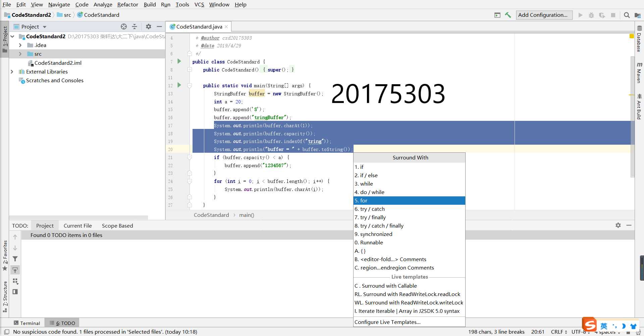Click the TODO previous occurrence up arrow
The image size is (644, 336).
coord(15,237)
